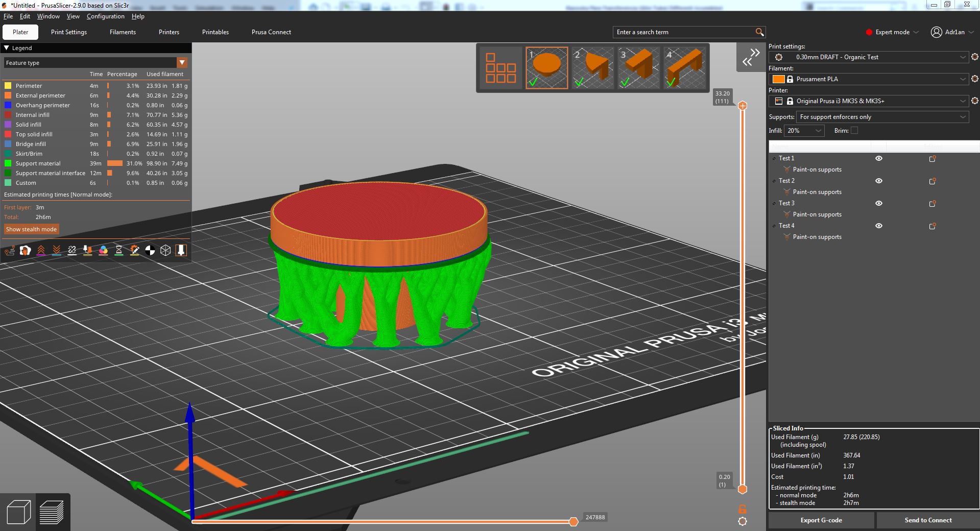Open the Prusa Connect tab
This screenshot has width=980, height=531.
click(271, 32)
